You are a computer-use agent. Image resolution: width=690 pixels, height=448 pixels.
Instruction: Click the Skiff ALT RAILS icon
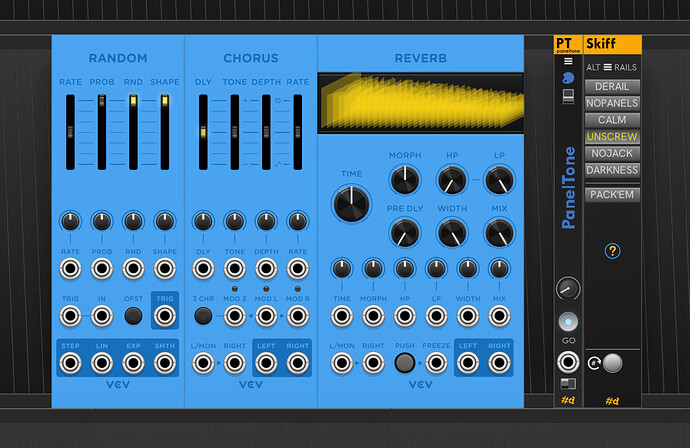[612, 67]
